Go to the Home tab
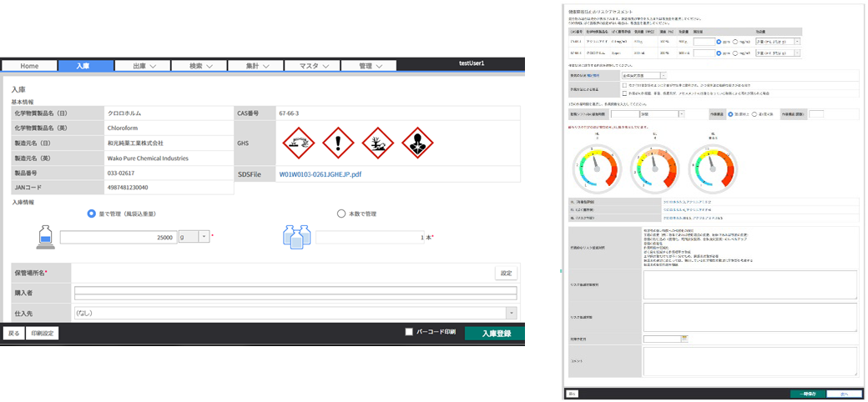The width and height of the screenshot is (868, 402). pyautogui.click(x=29, y=65)
